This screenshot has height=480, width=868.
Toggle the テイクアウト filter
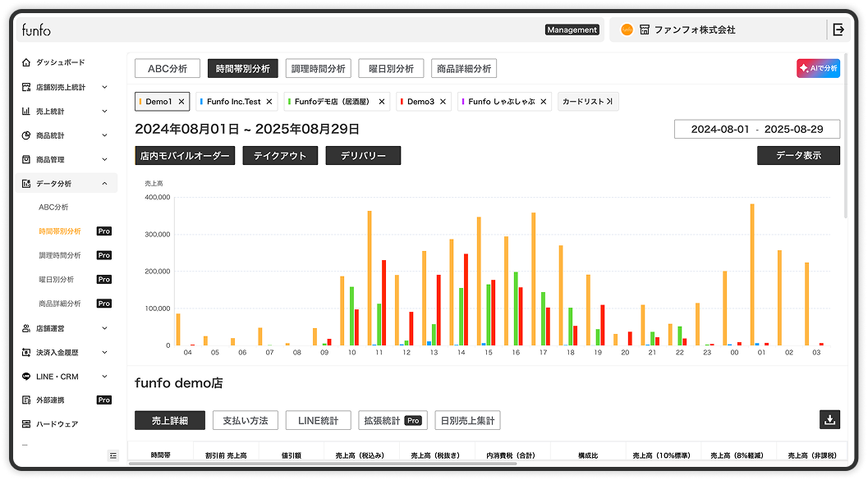pos(280,156)
